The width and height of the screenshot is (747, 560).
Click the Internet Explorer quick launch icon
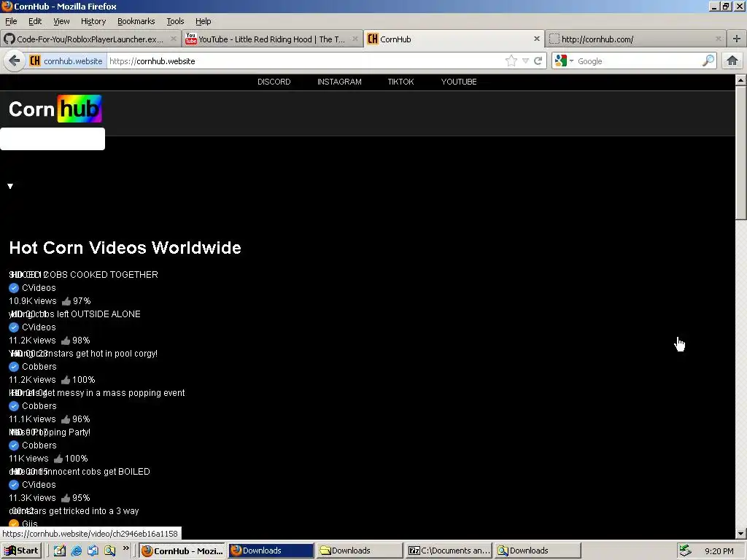76,551
